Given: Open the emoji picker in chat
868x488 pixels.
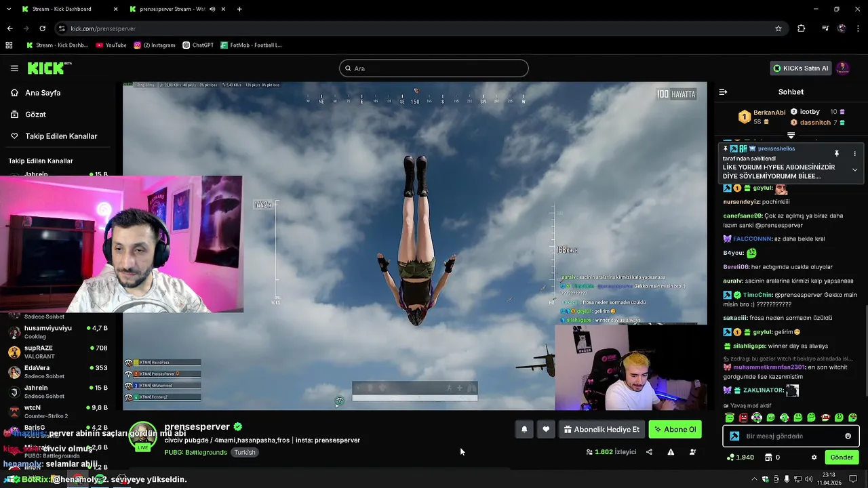Looking at the screenshot, I should (848, 436).
